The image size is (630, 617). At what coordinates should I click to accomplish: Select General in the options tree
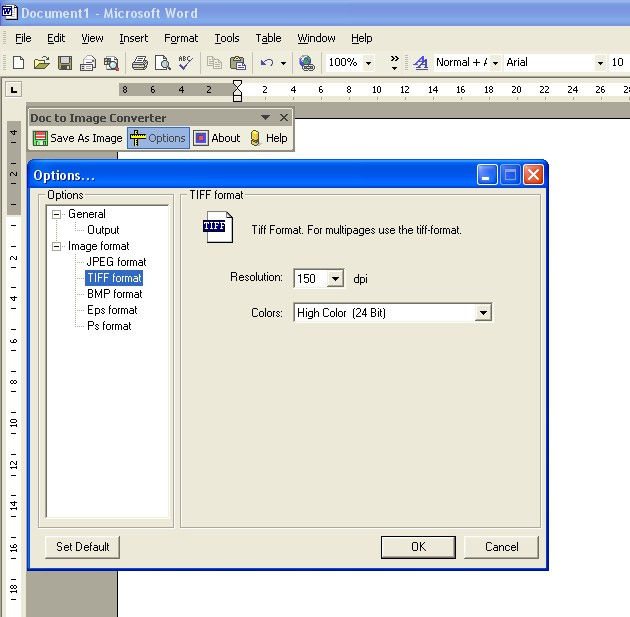87,214
